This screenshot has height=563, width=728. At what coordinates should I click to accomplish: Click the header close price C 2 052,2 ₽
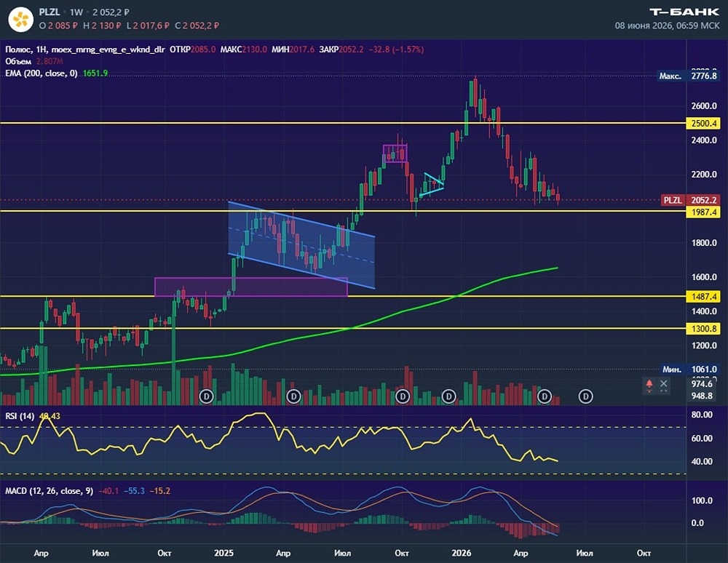[197, 25]
